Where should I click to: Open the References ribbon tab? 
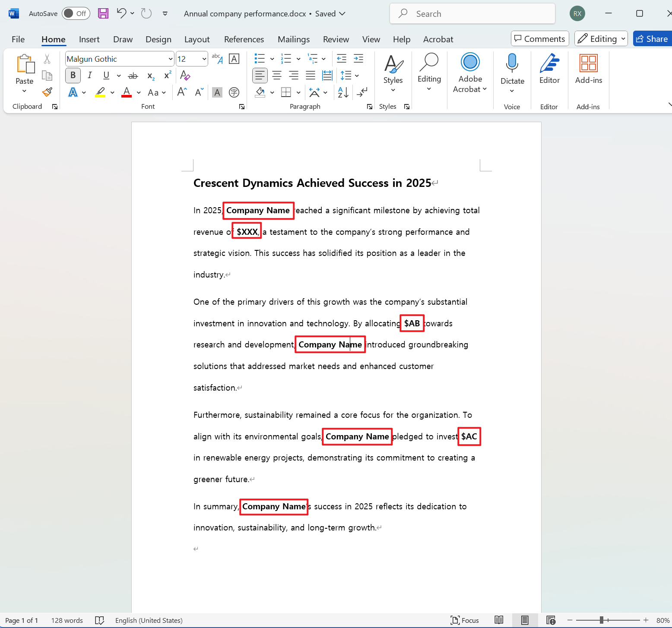coord(244,39)
